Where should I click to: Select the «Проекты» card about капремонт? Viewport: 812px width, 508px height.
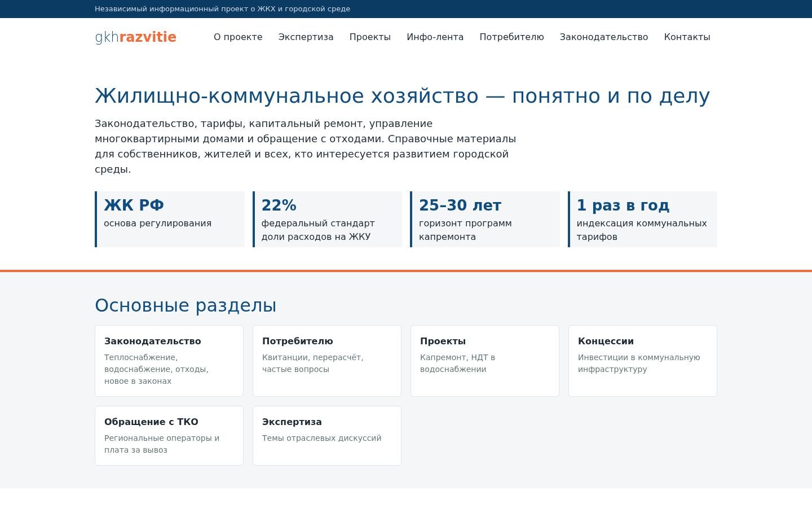point(485,361)
